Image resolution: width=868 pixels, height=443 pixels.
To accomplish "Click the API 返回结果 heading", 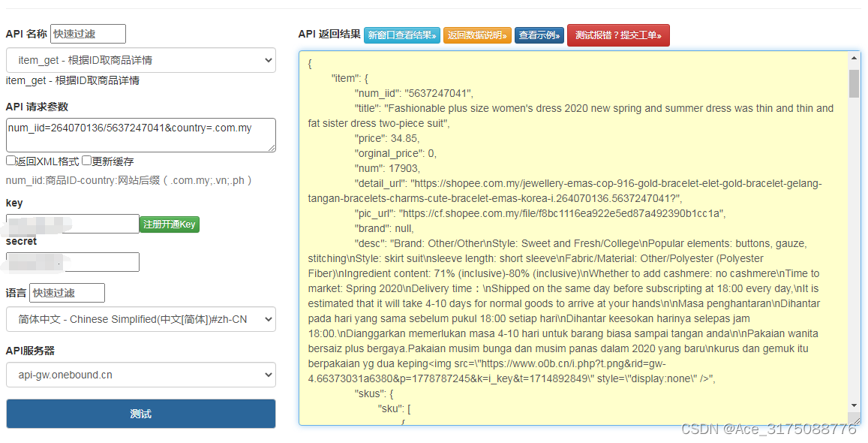I will tap(329, 34).
